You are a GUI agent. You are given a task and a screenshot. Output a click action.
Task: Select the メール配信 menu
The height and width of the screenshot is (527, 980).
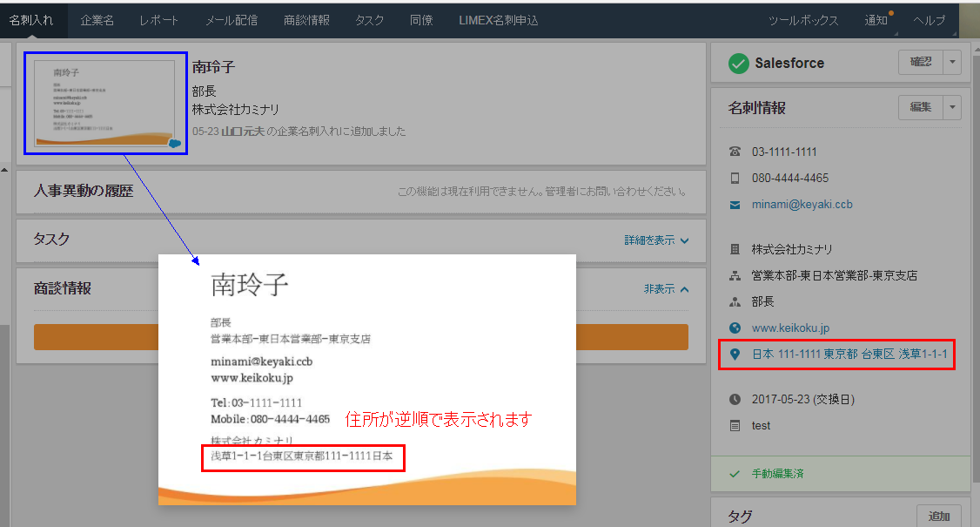232,21
